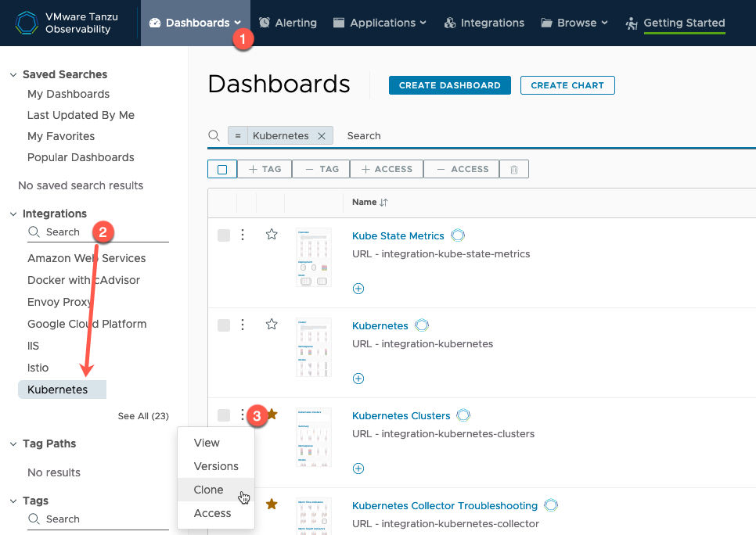Favorite the Kubernetes dashboard star
The height and width of the screenshot is (535, 756).
pyautogui.click(x=272, y=324)
